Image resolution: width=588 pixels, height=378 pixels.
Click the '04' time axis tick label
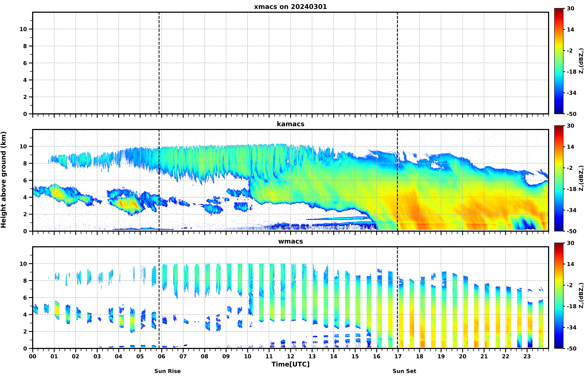[x=119, y=356]
